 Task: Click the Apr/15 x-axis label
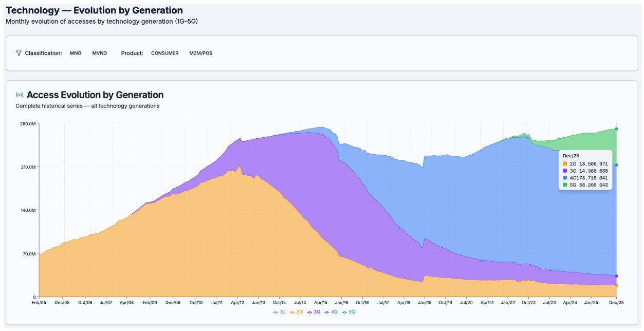(321, 303)
